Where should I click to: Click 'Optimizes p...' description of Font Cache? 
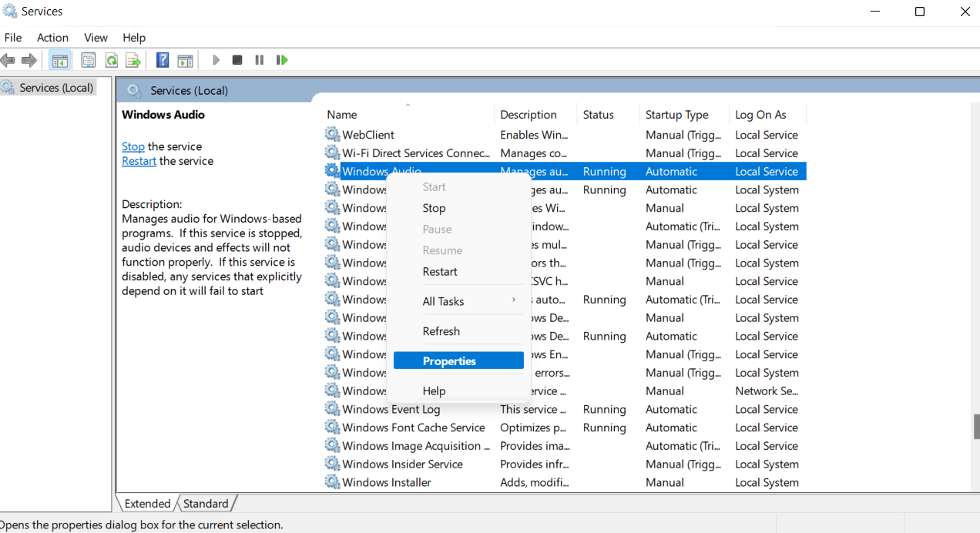[534, 427]
